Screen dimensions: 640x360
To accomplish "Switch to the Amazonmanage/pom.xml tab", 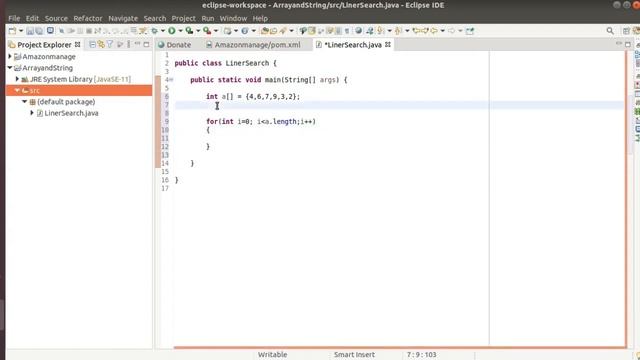I will click(253, 45).
